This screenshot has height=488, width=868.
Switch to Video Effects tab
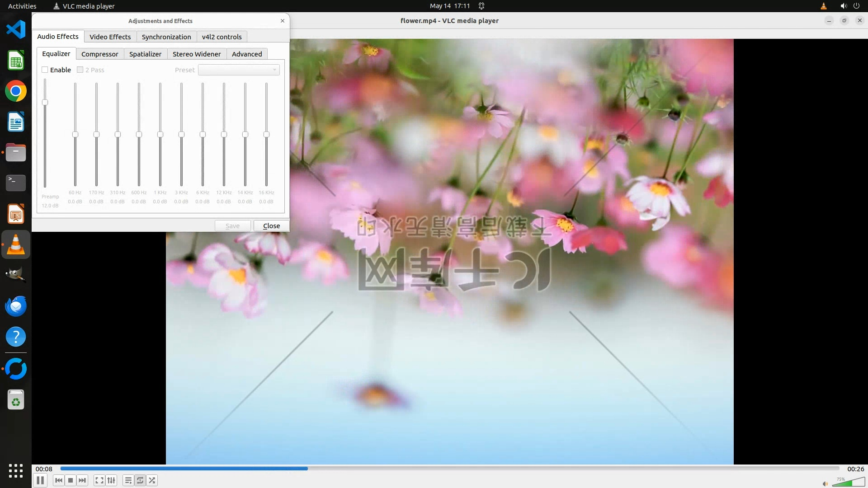[110, 37]
